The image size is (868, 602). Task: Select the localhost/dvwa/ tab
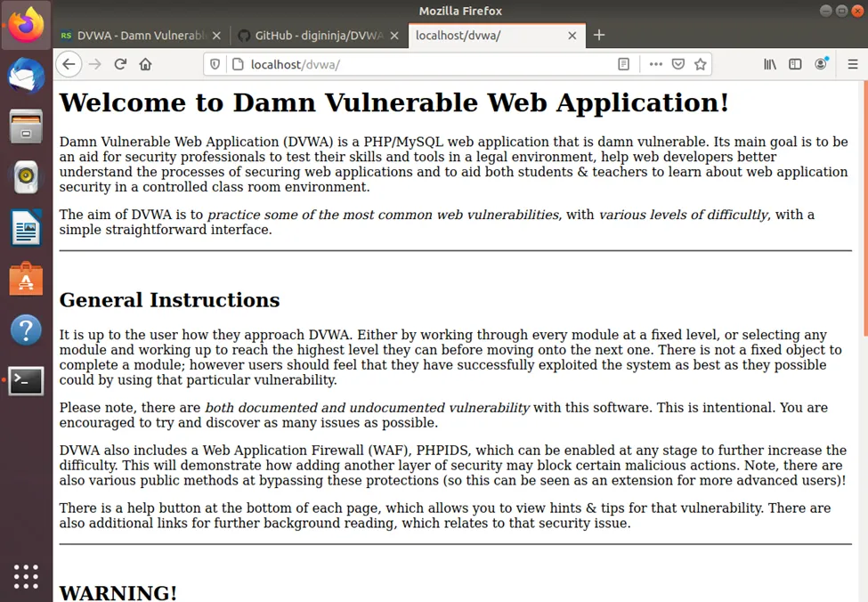(x=497, y=36)
